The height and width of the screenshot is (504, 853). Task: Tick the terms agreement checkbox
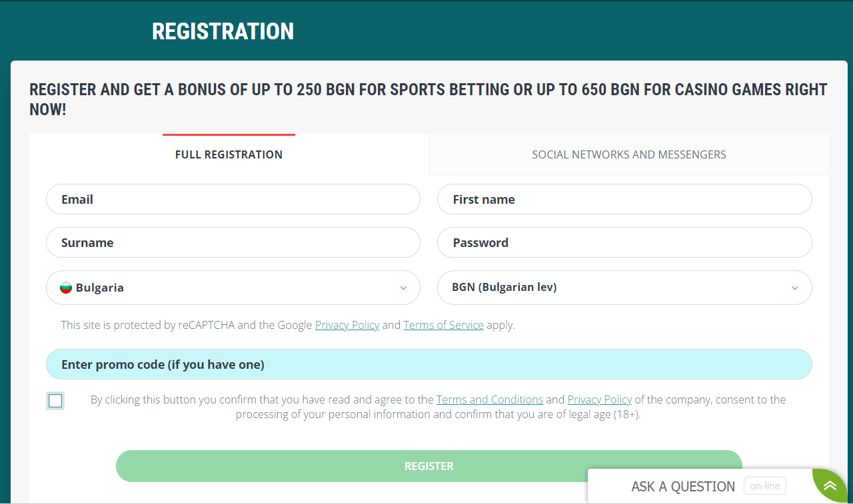pyautogui.click(x=55, y=401)
